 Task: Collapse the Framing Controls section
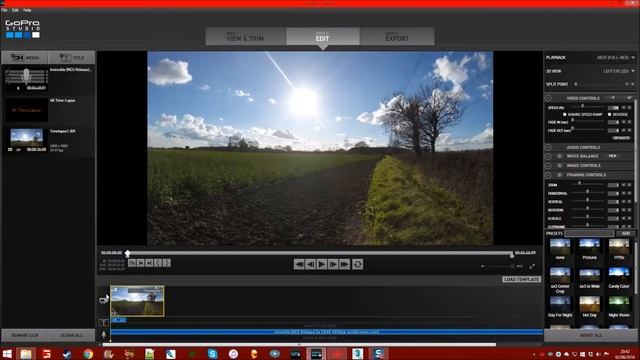[548, 175]
